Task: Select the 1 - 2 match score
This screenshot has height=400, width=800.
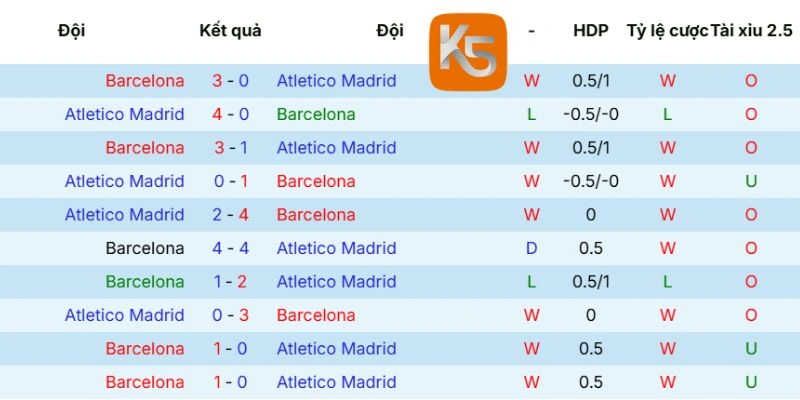Action: tap(231, 282)
